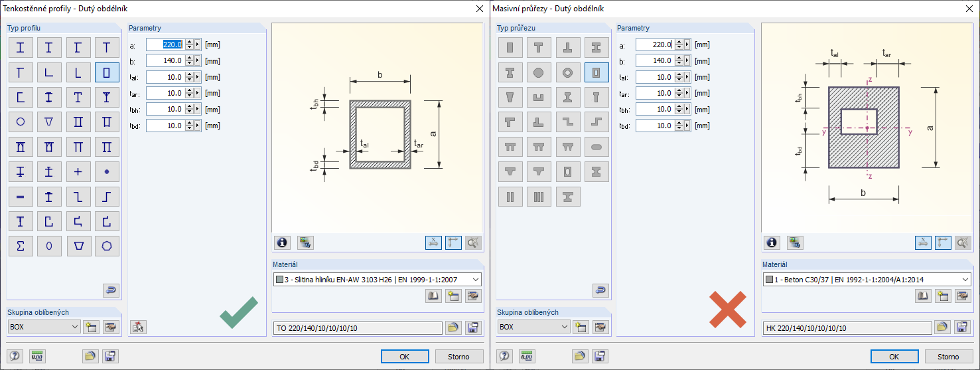
Task: Click tal value field in Masivní průřezy
Action: pyautogui.click(x=655, y=77)
